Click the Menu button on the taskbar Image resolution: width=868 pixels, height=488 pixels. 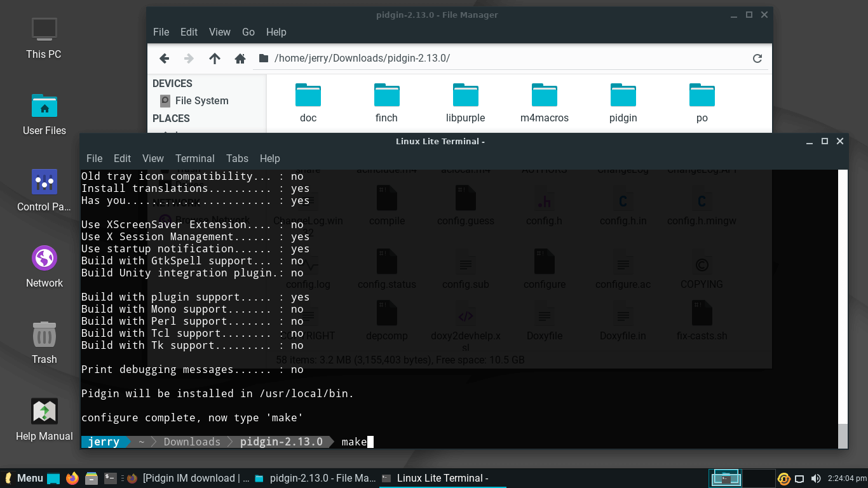(x=24, y=478)
